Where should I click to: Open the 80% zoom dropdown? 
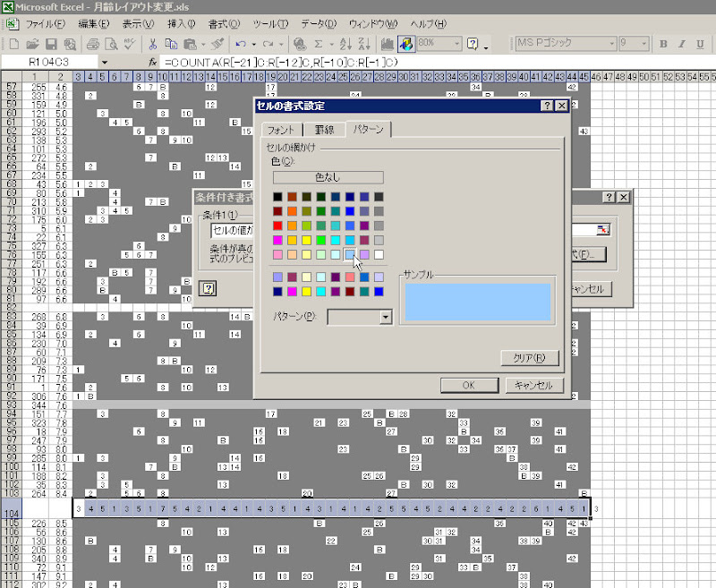(457, 44)
